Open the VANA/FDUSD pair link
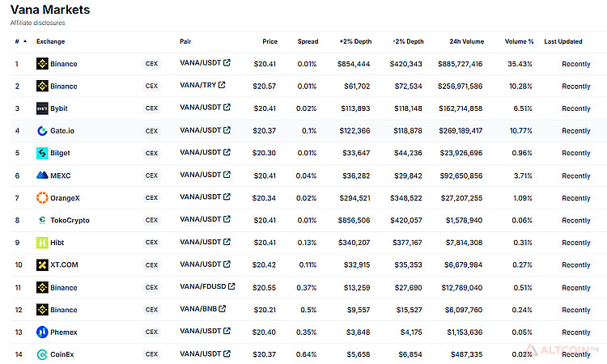The image size is (607, 364). pyautogui.click(x=203, y=286)
